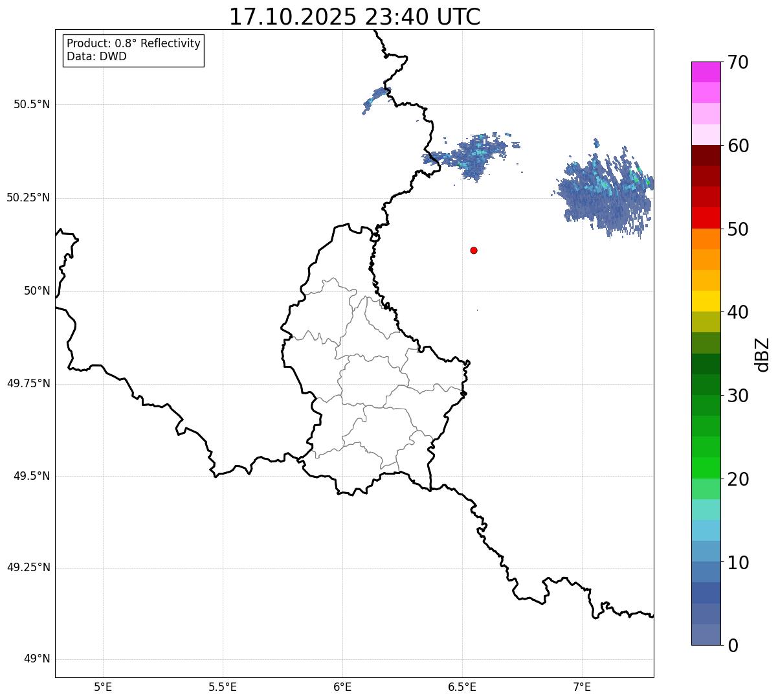
Task: Select the bright green colorbar segment above 20
Action: pyautogui.click(x=706, y=468)
